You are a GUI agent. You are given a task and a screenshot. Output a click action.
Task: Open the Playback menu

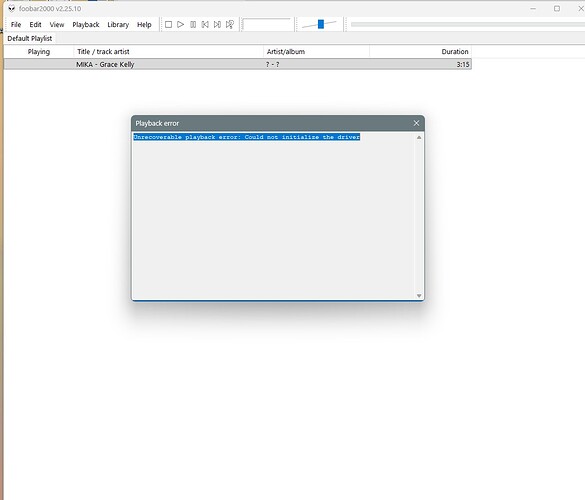point(86,25)
